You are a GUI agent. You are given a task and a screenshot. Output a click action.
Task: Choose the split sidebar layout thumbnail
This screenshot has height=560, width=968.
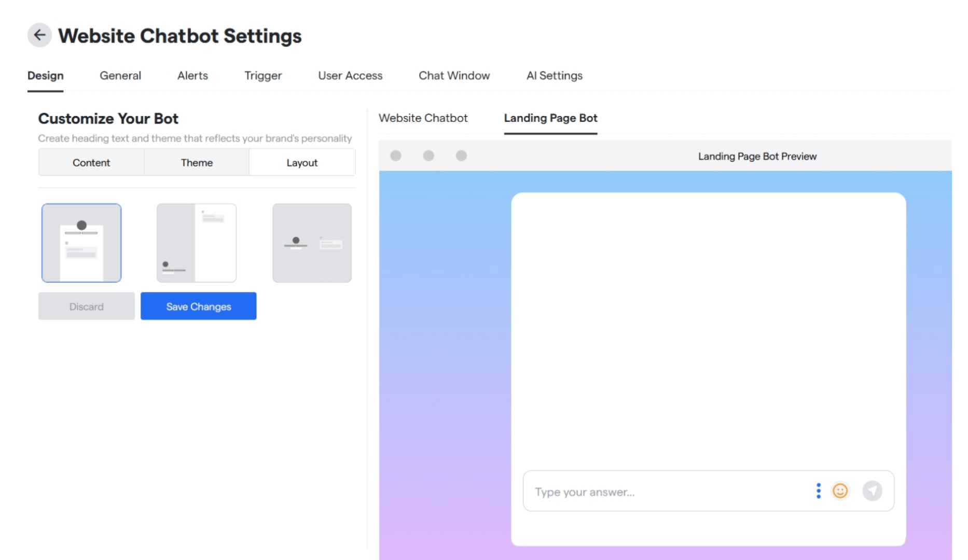[197, 243]
